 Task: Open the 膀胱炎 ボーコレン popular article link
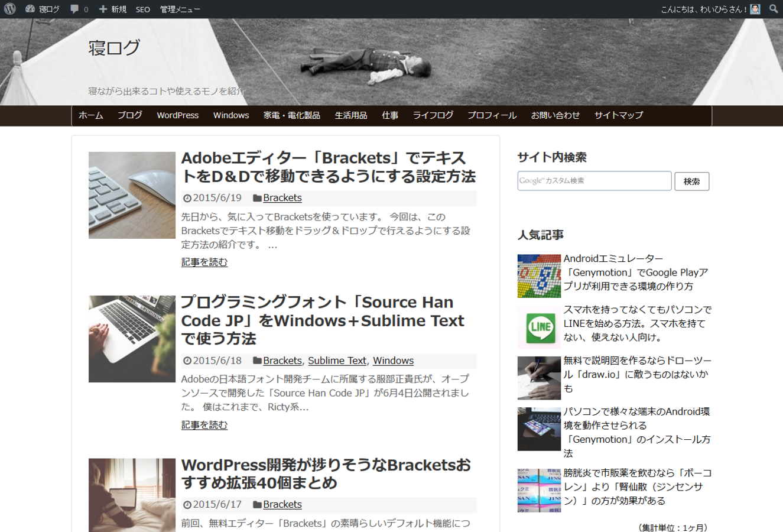(x=637, y=486)
